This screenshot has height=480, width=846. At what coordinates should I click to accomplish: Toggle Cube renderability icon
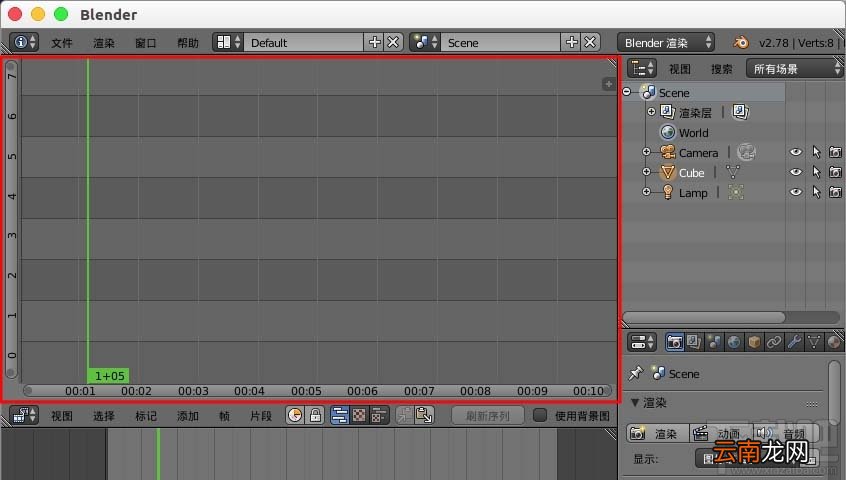835,173
